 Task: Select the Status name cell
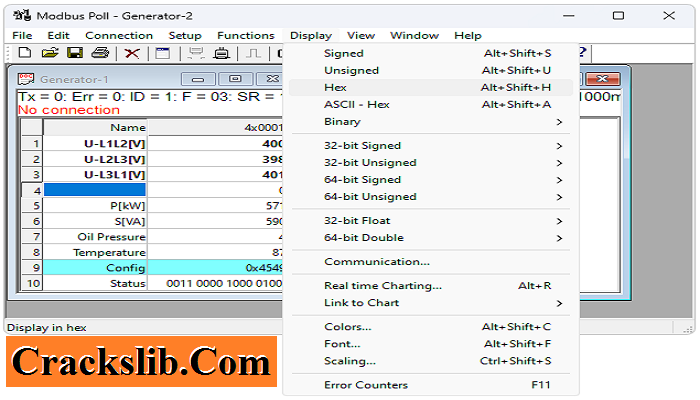click(95, 283)
